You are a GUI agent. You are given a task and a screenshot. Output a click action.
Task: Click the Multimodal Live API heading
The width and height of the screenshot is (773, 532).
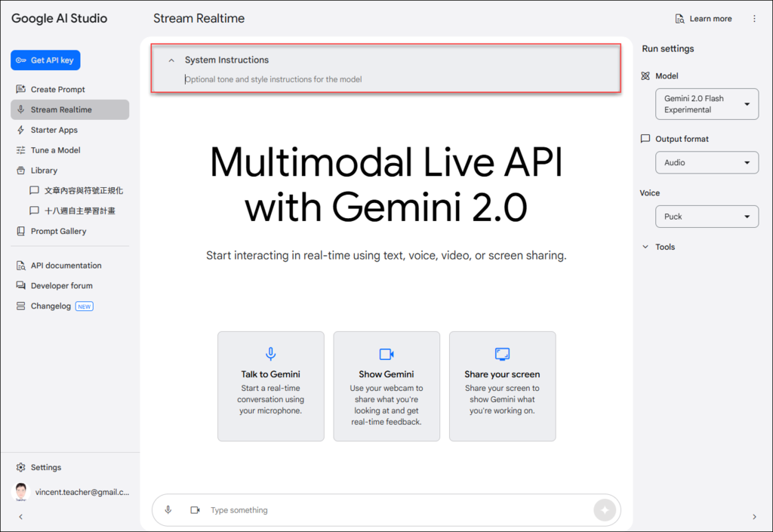[x=386, y=184]
